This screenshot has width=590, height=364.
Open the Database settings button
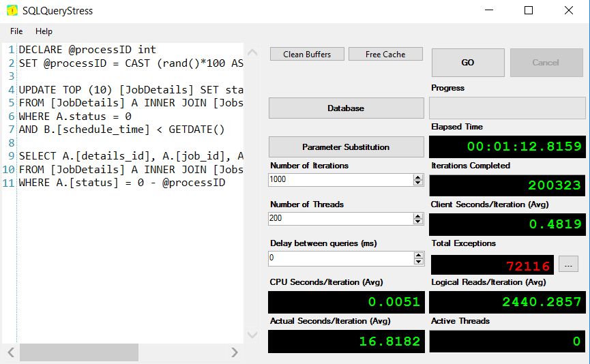tap(346, 108)
